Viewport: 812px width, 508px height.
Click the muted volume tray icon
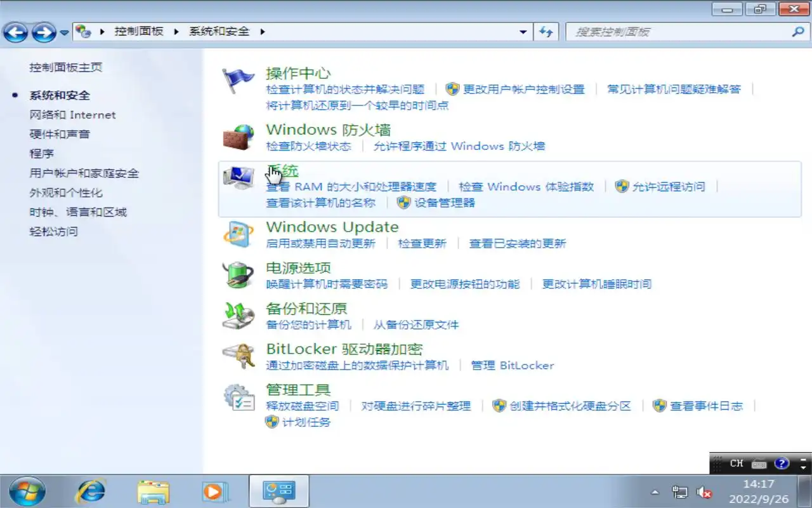704,492
